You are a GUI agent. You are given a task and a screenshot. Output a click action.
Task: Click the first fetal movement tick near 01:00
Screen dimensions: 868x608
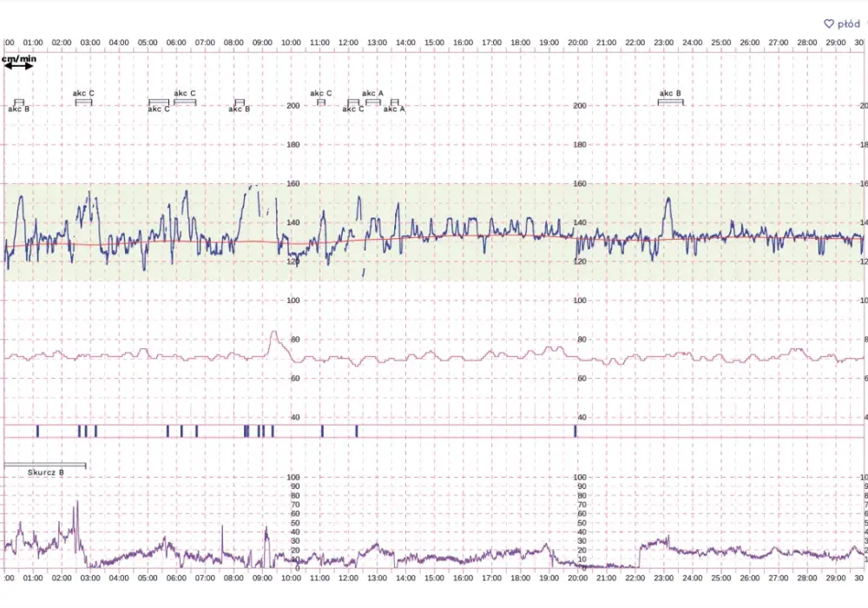[x=37, y=431]
